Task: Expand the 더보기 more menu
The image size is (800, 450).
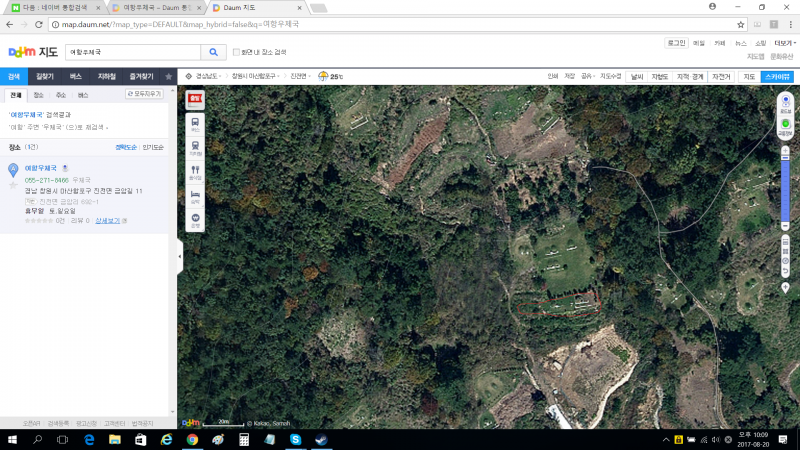Action: [x=784, y=43]
